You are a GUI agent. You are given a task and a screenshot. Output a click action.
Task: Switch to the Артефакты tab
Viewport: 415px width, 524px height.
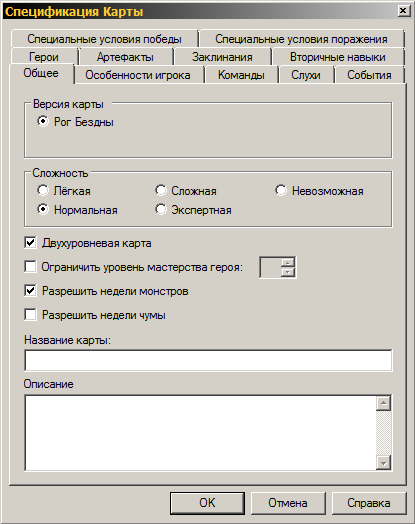tap(125, 57)
